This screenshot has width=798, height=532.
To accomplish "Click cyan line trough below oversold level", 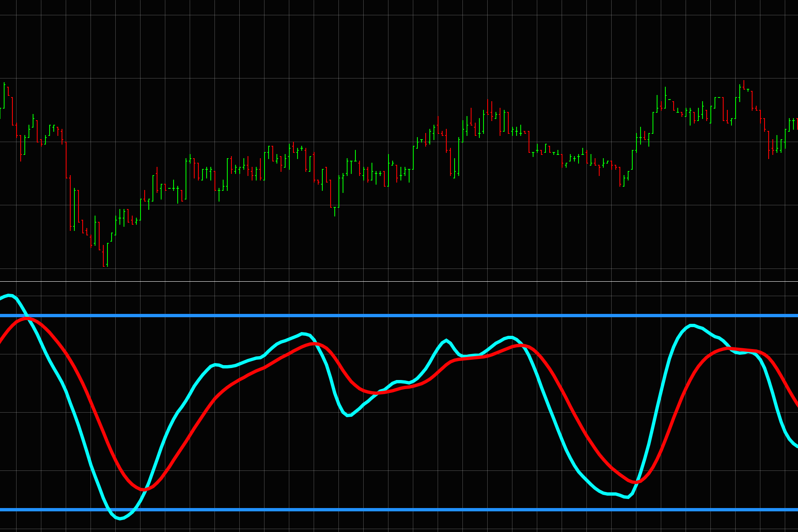I will (x=120, y=518).
